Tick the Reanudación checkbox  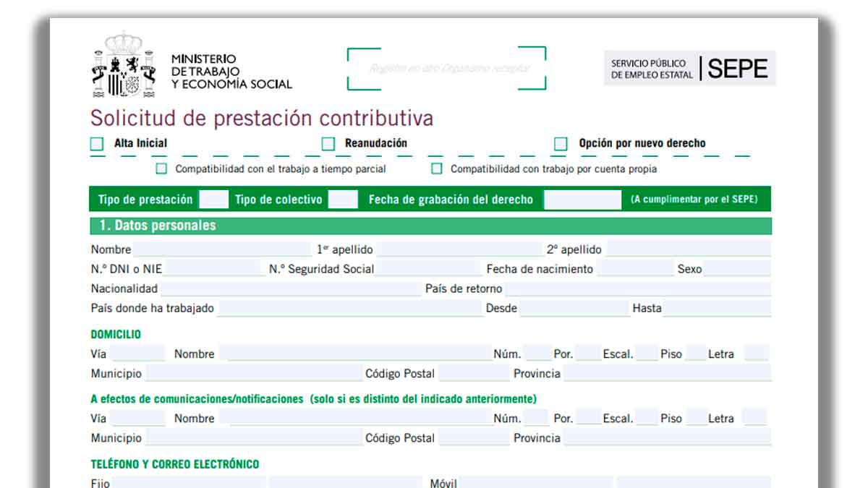click(328, 144)
